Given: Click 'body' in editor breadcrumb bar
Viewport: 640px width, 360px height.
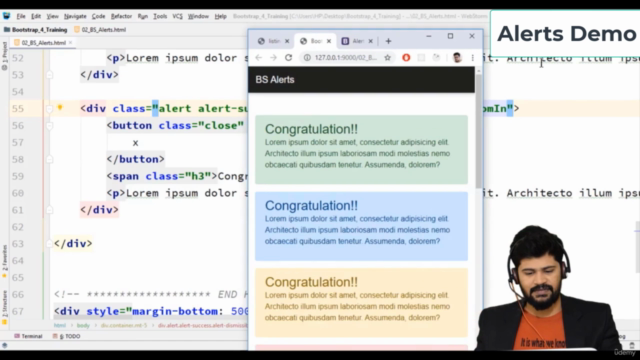Looking at the screenshot, I should [83, 325].
